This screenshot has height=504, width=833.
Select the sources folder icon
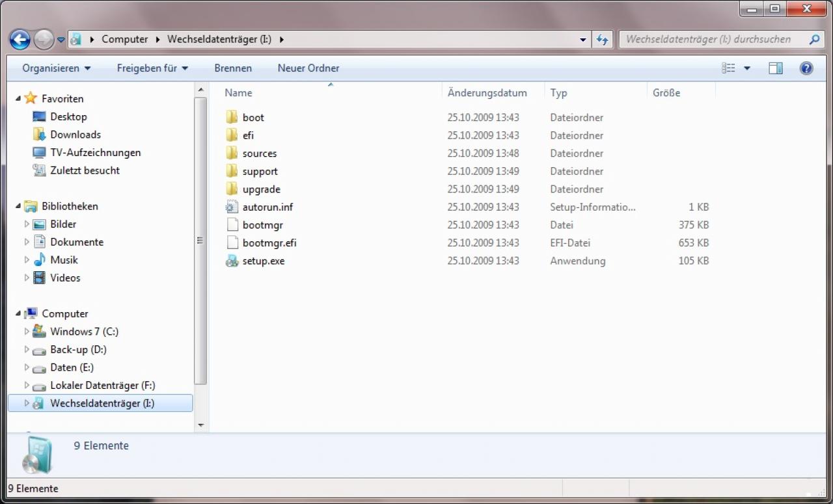click(232, 153)
